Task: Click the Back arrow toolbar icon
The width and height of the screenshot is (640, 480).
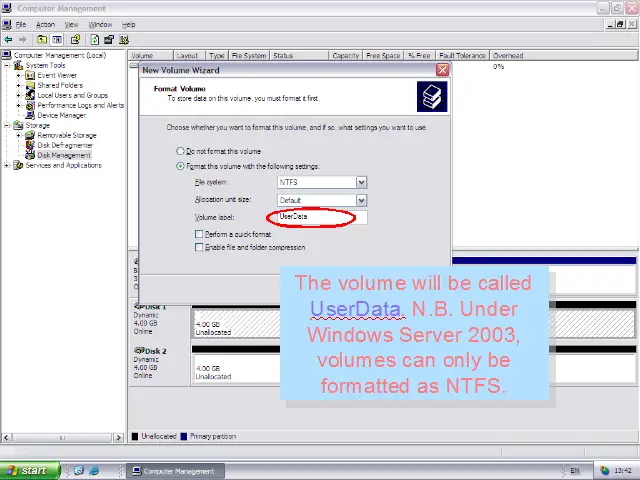Action: (x=8, y=40)
